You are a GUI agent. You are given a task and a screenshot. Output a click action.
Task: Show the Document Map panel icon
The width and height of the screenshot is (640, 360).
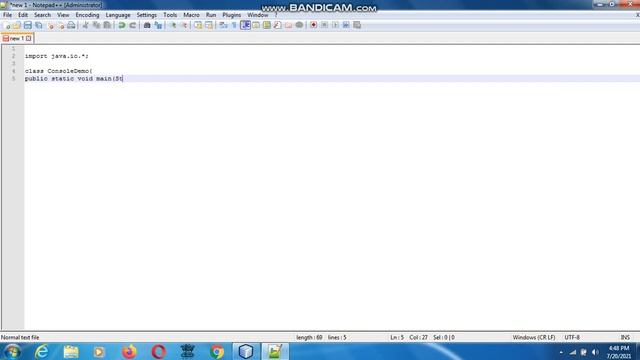267,25
